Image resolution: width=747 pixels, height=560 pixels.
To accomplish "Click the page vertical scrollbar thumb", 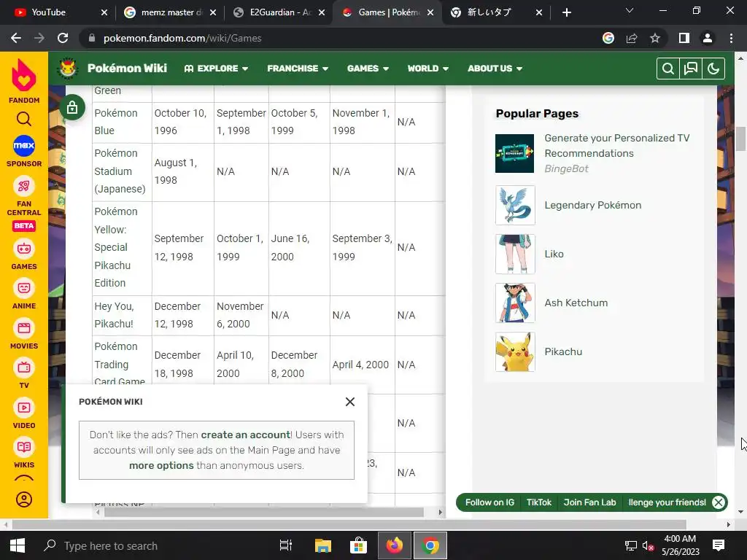I will (740, 139).
